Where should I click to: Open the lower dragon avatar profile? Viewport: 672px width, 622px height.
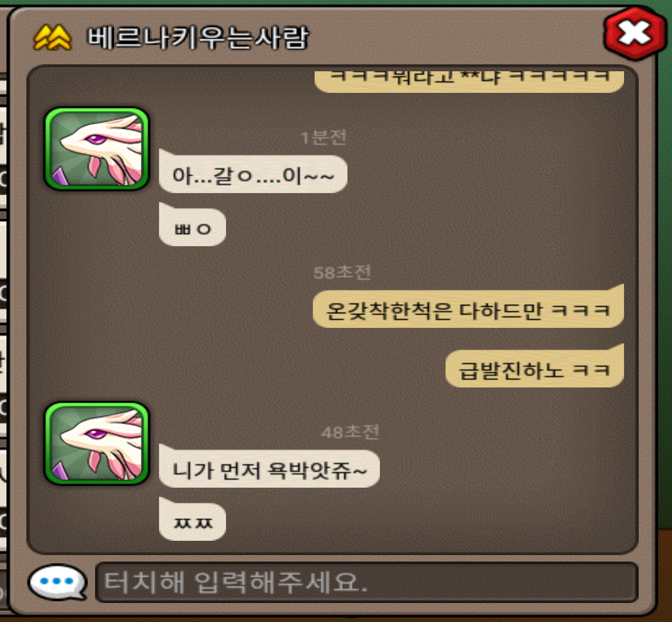tap(97, 443)
